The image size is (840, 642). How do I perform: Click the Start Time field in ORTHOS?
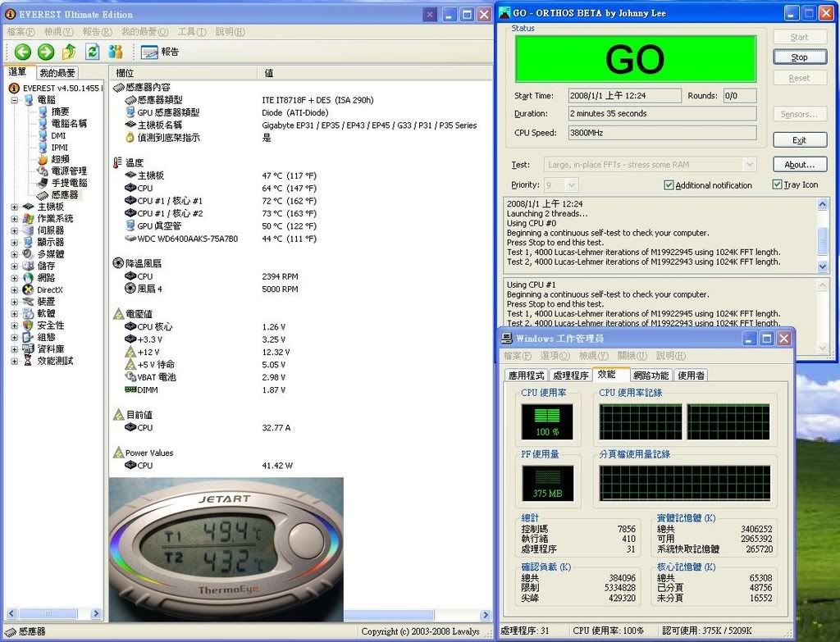(x=624, y=96)
